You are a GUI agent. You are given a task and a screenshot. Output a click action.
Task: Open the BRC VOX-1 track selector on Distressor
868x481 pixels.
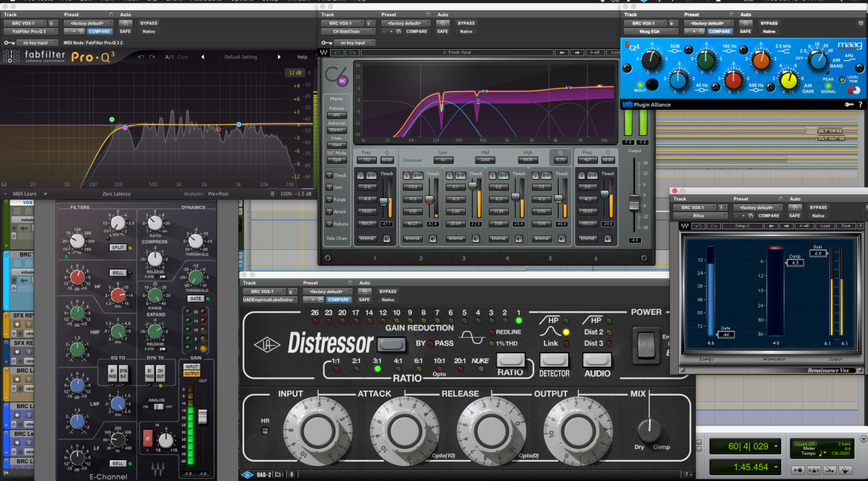tap(265, 292)
